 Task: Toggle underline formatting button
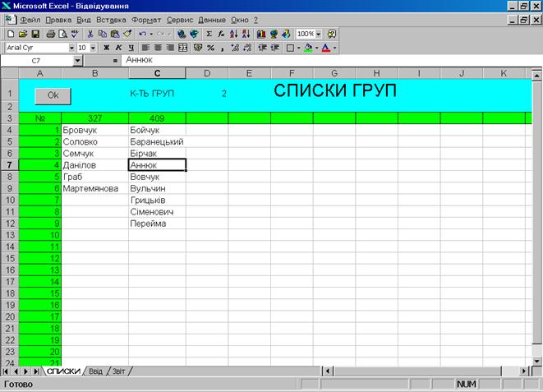coord(131,48)
